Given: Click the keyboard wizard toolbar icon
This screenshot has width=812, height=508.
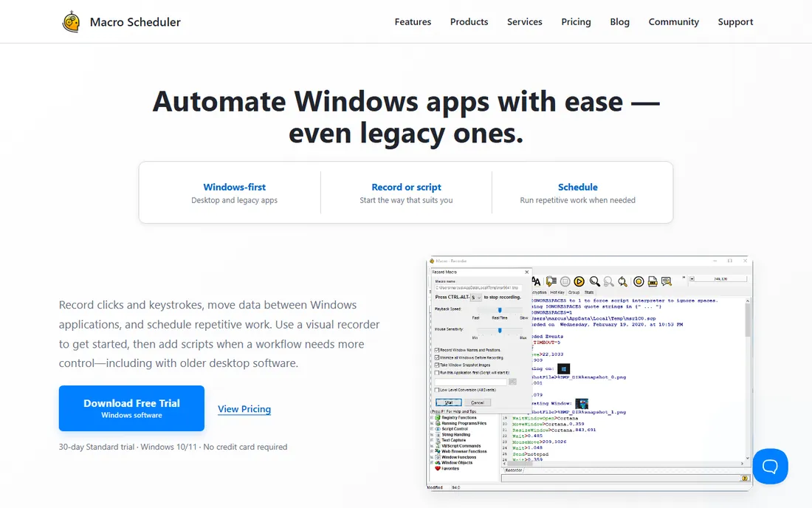Looking at the screenshot, I should (653, 282).
